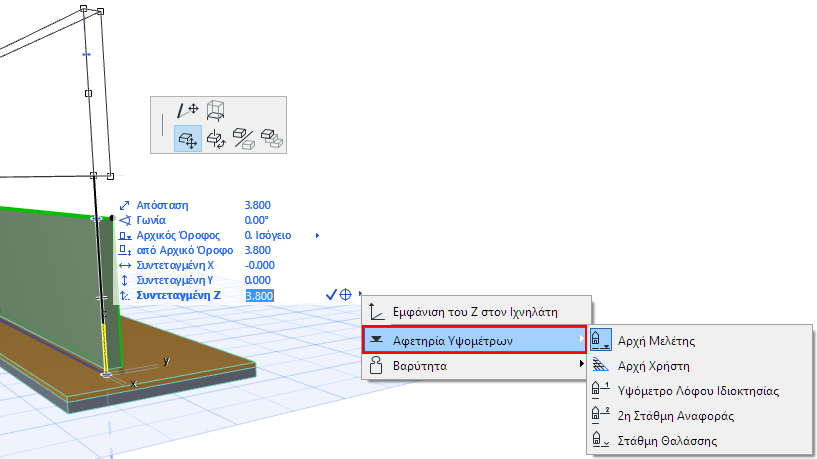Click the Συντεταγμένη Y value 0.000
817x459 pixels.
point(257,281)
